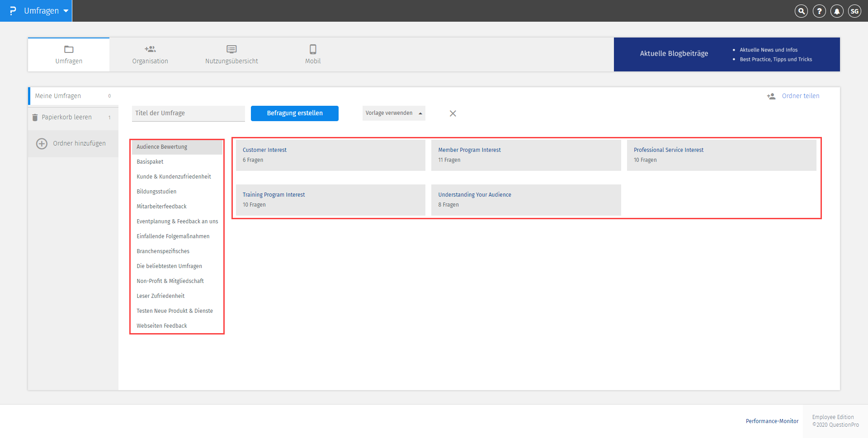The image size is (868, 438).
Task: Click the Aktuelle Blogbeiträge heading
Action: (674, 53)
